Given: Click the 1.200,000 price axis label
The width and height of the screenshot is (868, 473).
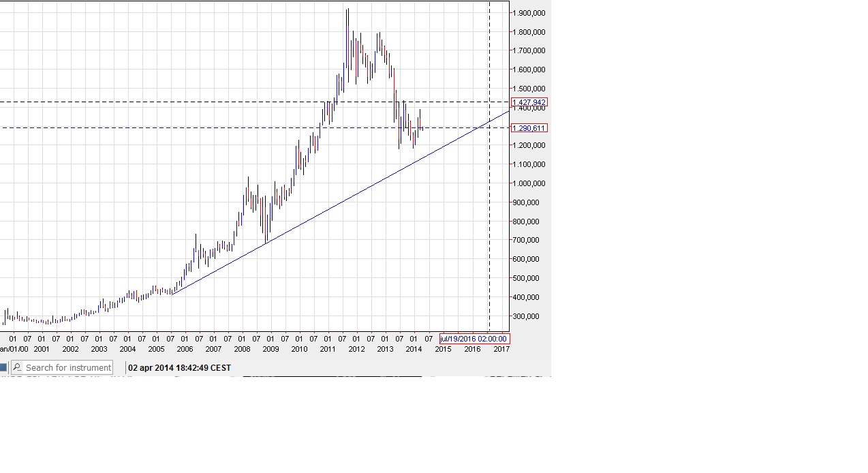Looking at the screenshot, I should point(529,145).
